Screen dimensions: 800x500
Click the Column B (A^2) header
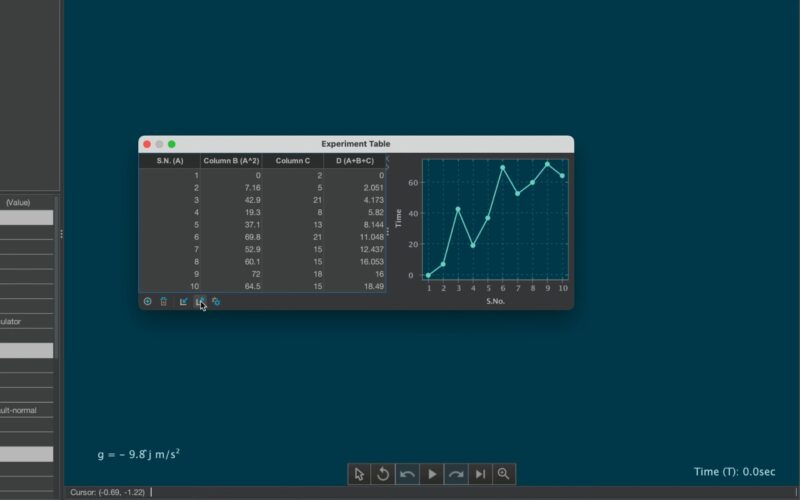[231, 161]
